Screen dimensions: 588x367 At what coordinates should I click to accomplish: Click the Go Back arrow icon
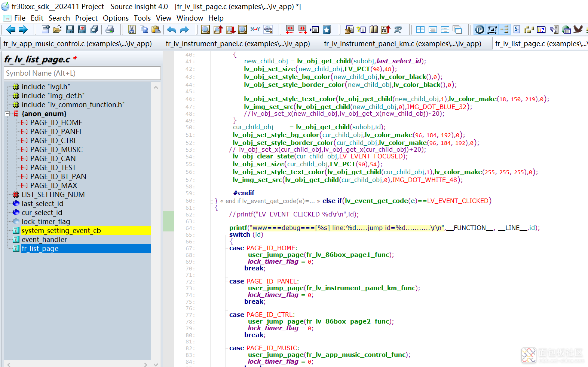point(11,30)
